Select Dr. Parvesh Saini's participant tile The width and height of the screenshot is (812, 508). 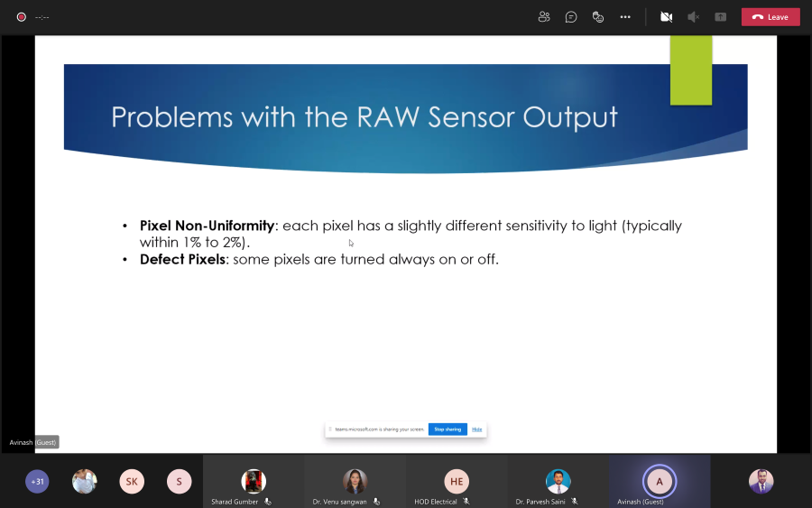[x=558, y=482]
